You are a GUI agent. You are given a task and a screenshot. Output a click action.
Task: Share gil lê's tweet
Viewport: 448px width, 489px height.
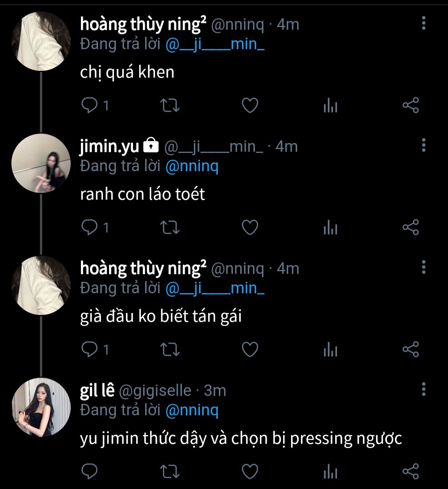point(410,472)
